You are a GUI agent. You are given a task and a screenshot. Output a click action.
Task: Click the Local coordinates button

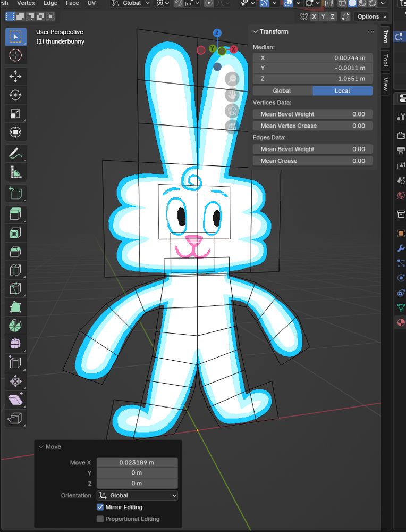(x=342, y=90)
